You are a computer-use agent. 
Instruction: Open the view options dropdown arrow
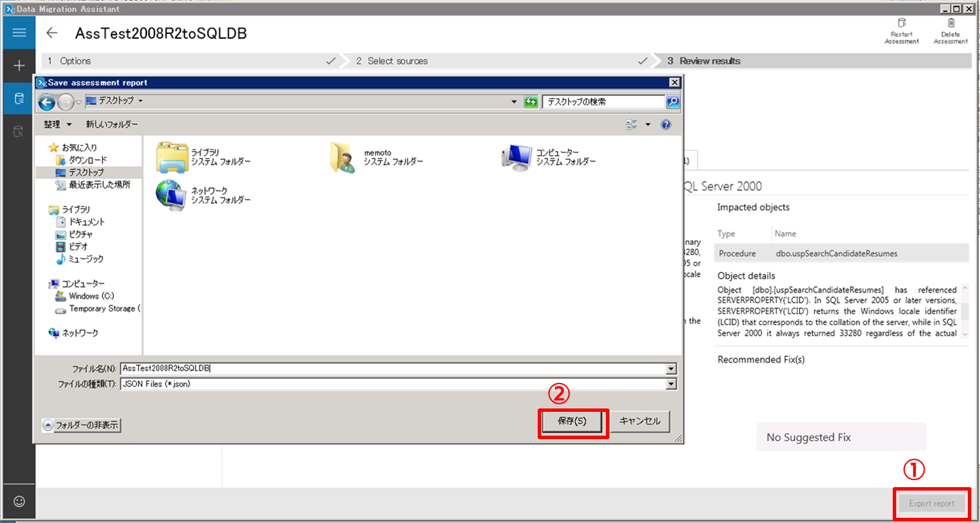pos(648,124)
